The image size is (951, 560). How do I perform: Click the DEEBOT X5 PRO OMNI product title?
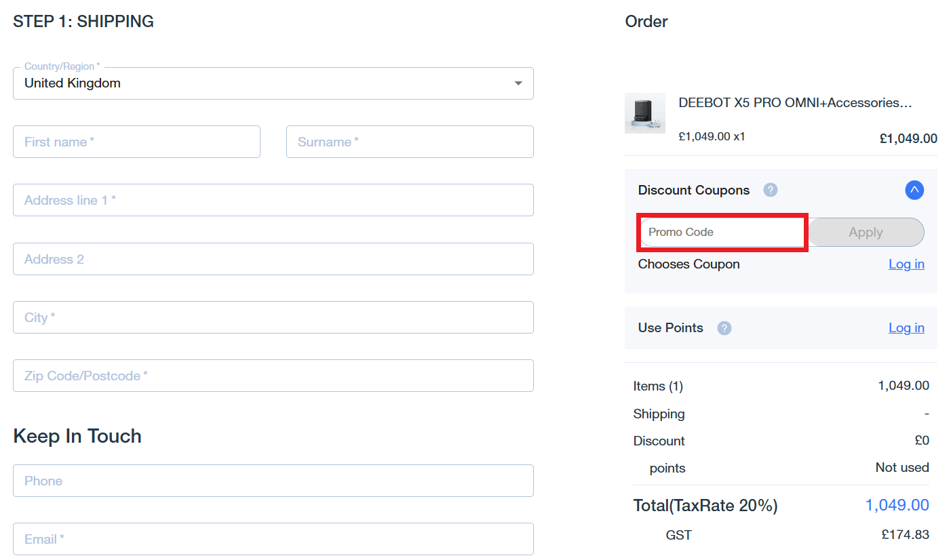(794, 103)
